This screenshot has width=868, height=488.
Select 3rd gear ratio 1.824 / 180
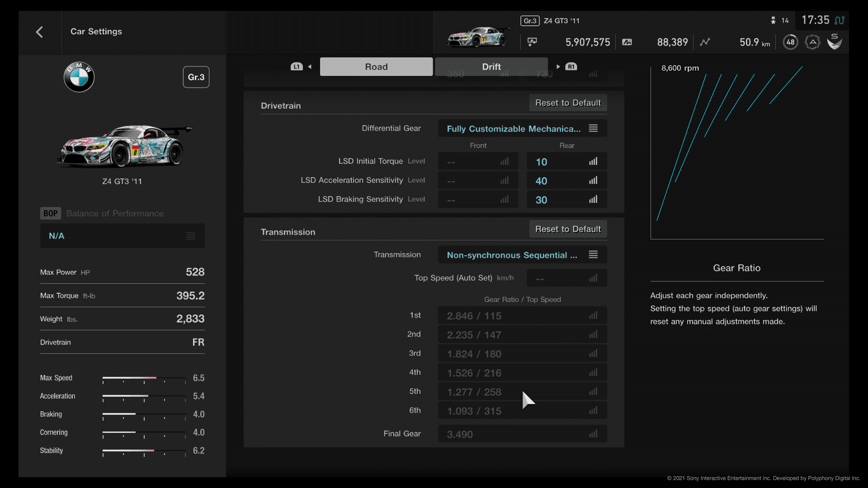(x=522, y=353)
